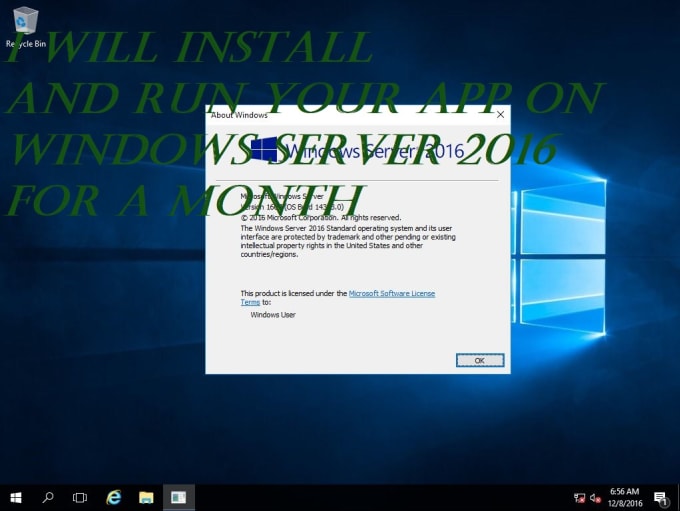Open File Explorer from taskbar

146,498
